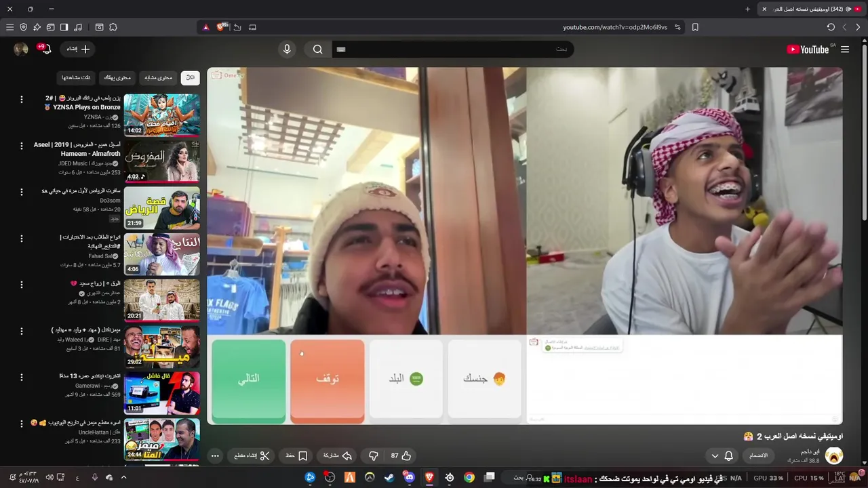The height and width of the screenshot is (488, 868).
Task: Open options for Waleed Li DiRE video
Action: 21,331
